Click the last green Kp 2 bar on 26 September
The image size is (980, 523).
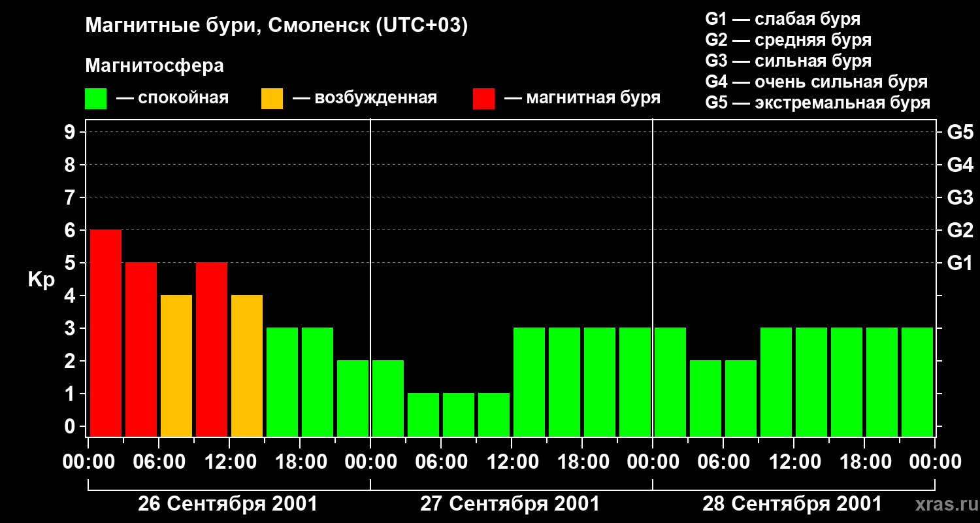click(x=353, y=398)
